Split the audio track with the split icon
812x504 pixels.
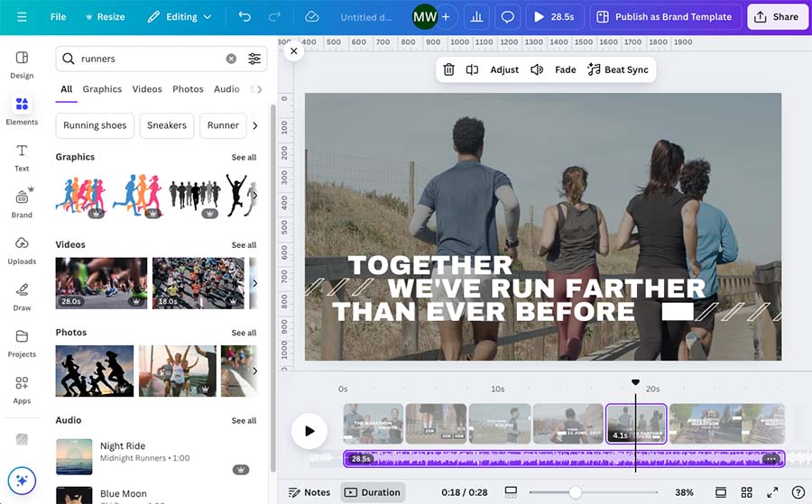pos(472,69)
